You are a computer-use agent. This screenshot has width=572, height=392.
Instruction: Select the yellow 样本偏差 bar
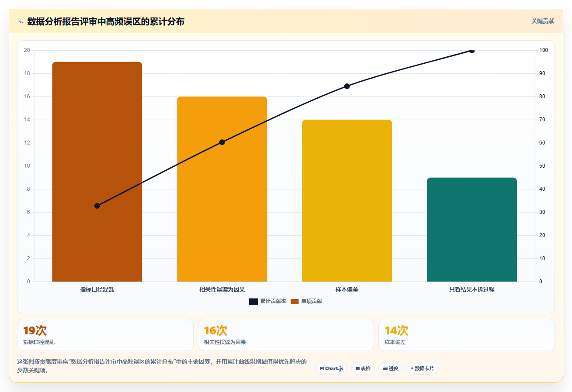coord(347,200)
